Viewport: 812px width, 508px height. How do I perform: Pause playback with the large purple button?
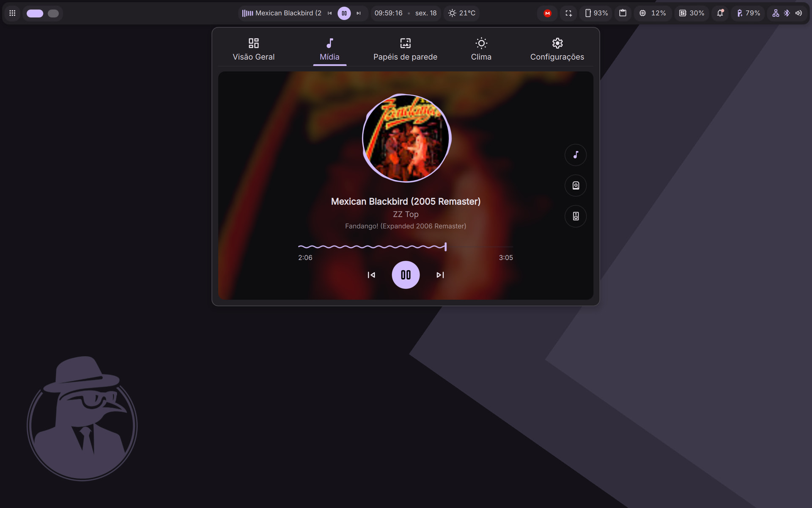[406, 275]
